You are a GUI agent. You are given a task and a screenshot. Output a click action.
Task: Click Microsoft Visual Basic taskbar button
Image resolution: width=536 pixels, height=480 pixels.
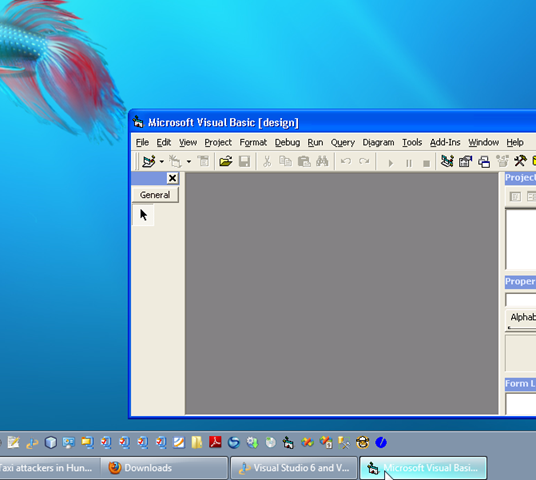coord(423,468)
